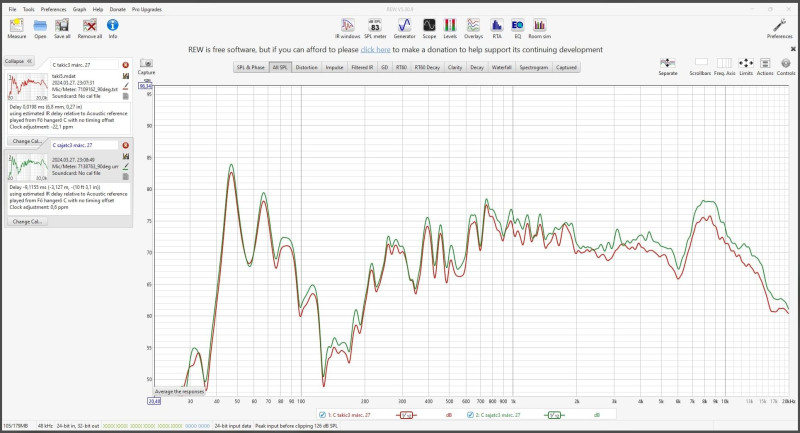
Task: Open the Preferences menu
Action: tap(54, 9)
